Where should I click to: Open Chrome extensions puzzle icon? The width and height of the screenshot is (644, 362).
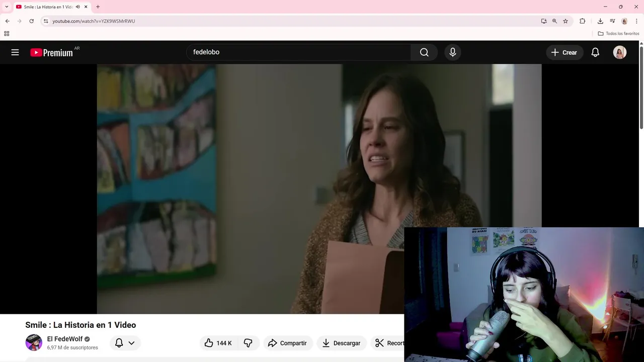click(x=583, y=21)
